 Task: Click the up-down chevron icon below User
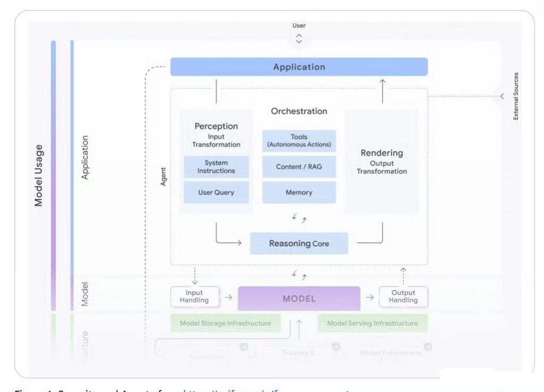click(x=299, y=39)
